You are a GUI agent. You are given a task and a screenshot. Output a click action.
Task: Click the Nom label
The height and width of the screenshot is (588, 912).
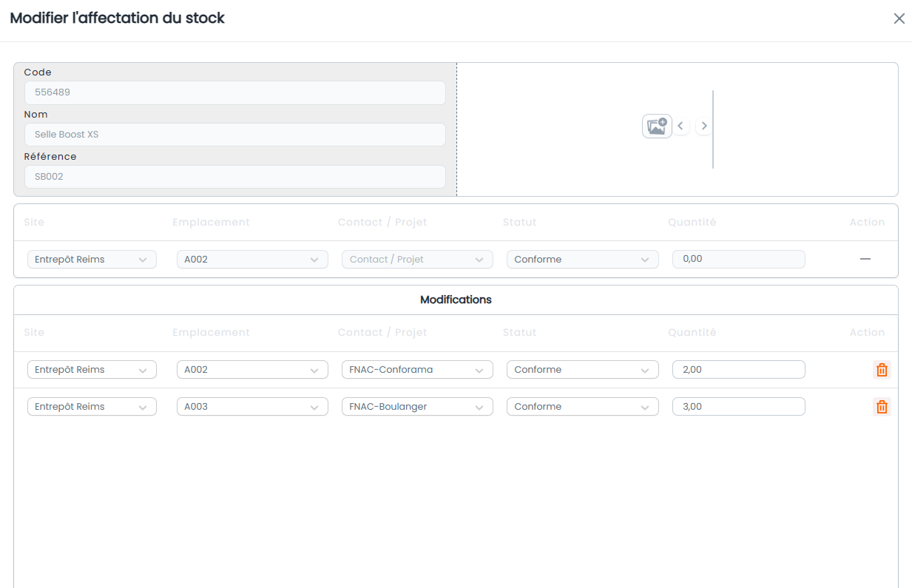pos(36,115)
